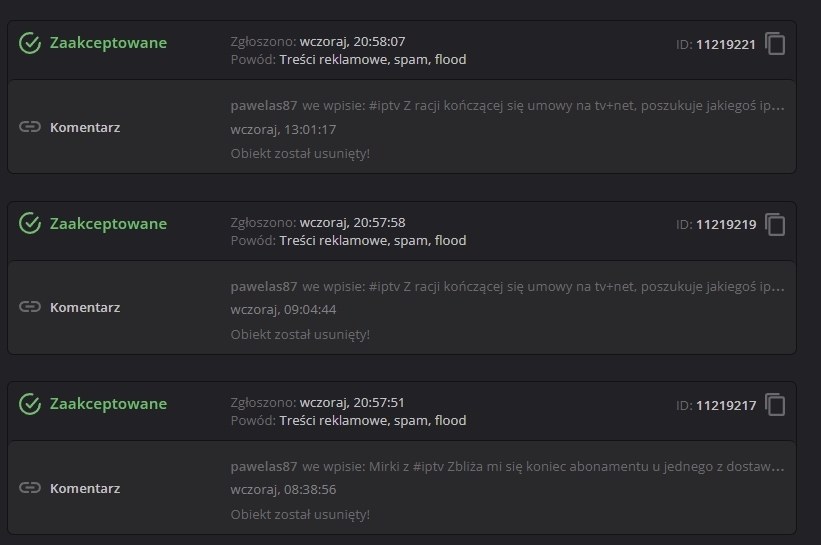This screenshot has width=821, height=545.
Task: Click link icon of comment from 09:04:44
Action: (x=30, y=307)
